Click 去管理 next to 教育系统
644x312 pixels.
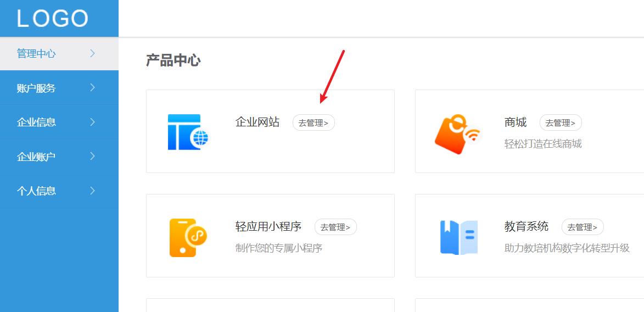(583, 227)
